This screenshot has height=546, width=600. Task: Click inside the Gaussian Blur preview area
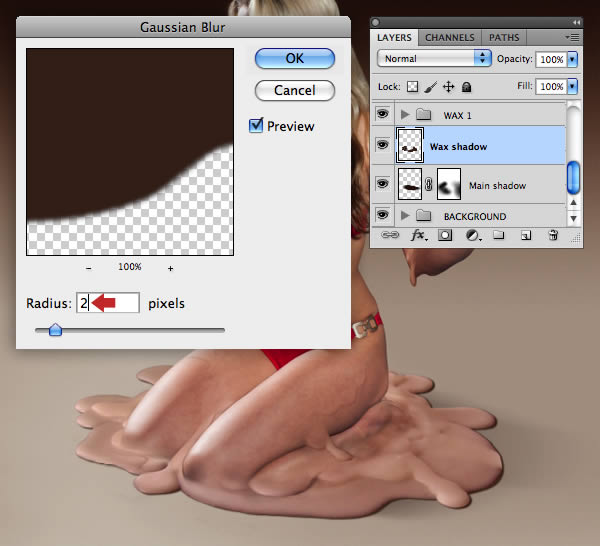(x=130, y=152)
